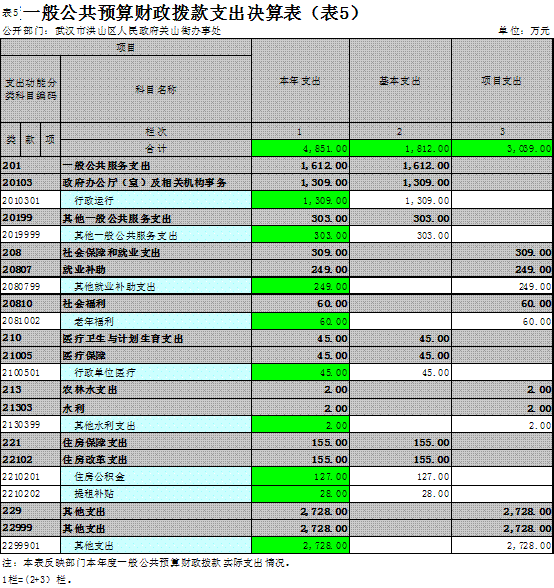
Task: Click the 项目支出 column header
Action: (502, 81)
